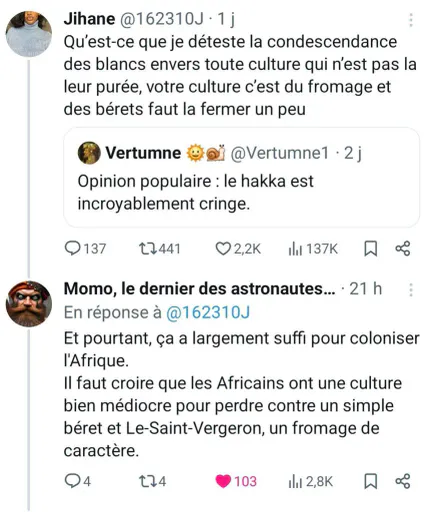434x512 pixels.
Task: Share Momo's reply via share icon
Action: click(403, 481)
